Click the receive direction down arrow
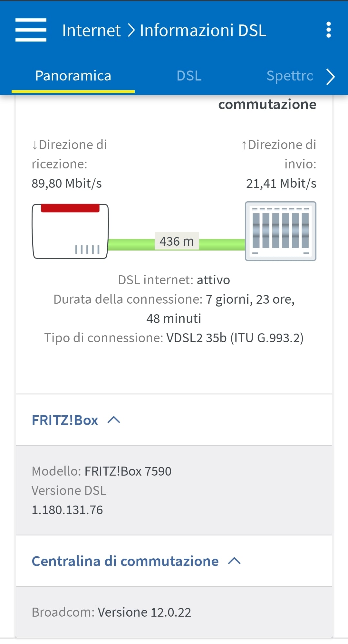 (x=35, y=146)
